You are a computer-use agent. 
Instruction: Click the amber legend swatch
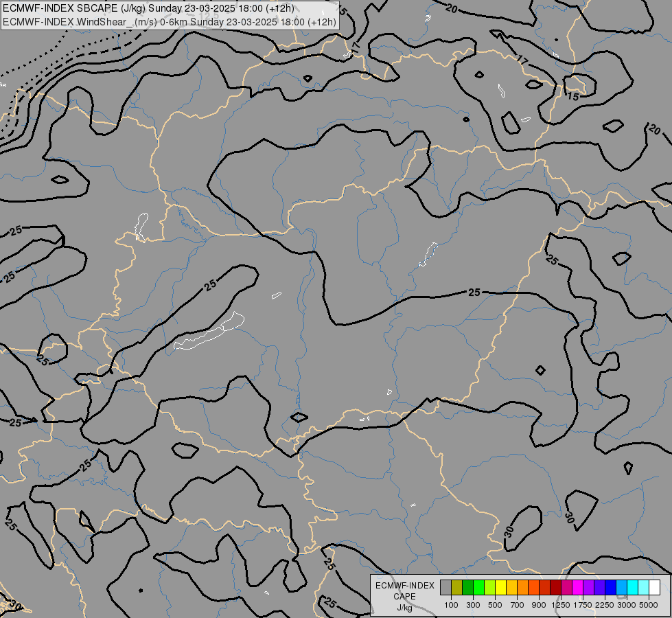(x=511, y=588)
